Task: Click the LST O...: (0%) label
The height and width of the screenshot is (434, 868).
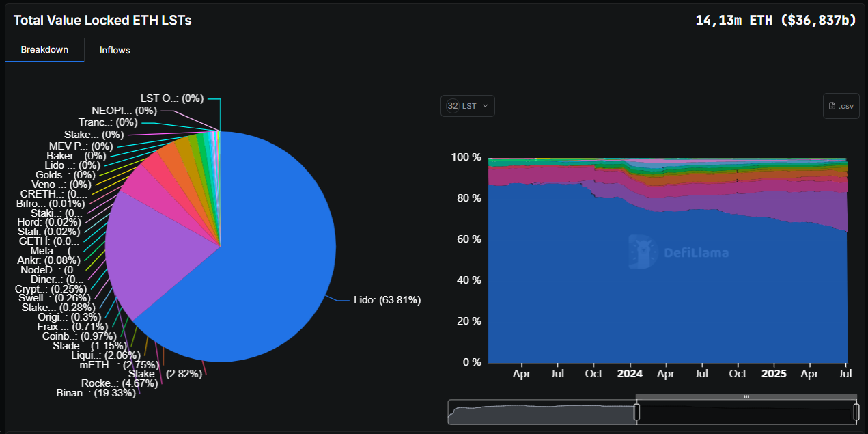Action: tap(172, 98)
